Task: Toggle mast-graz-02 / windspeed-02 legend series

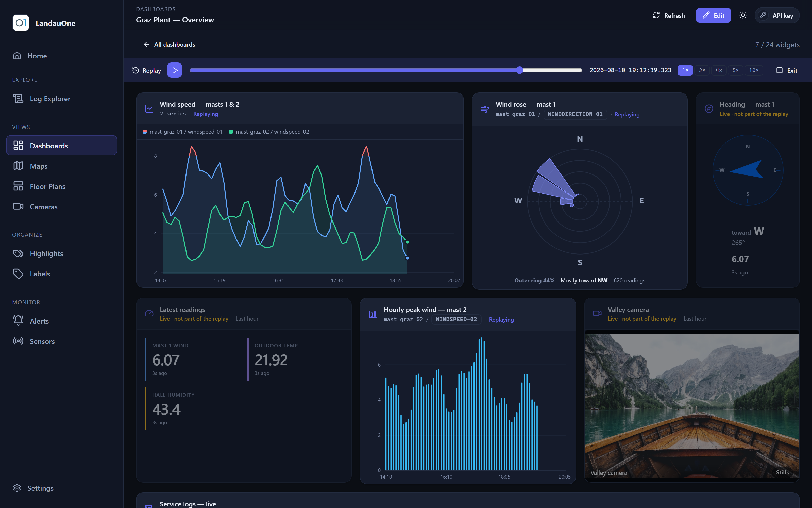Action: tap(269, 132)
